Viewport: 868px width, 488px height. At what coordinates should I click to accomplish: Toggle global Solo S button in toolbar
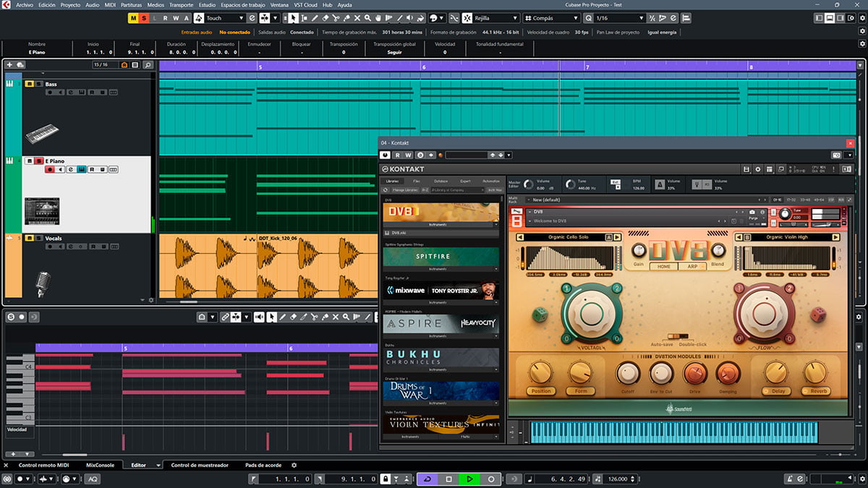click(144, 17)
